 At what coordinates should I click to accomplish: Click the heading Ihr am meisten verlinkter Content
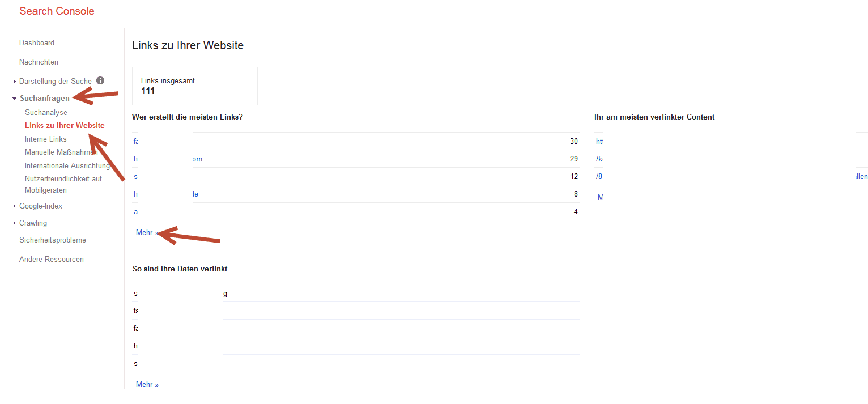click(x=654, y=117)
